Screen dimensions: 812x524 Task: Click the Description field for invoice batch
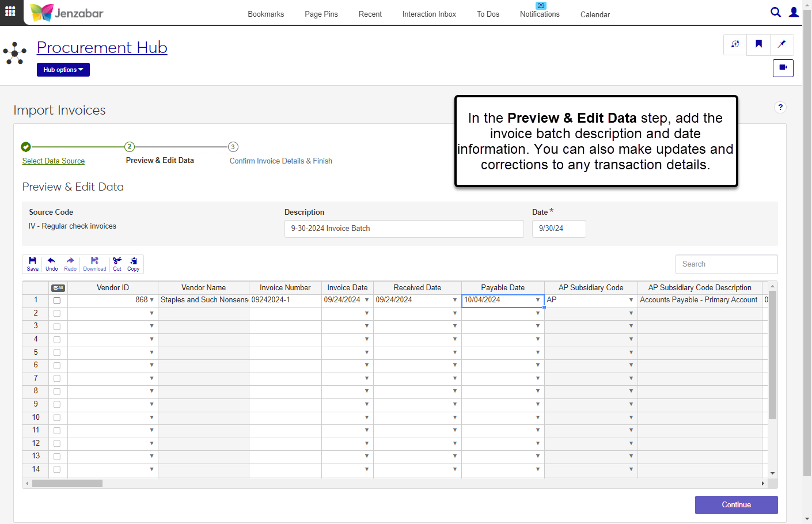coord(404,229)
